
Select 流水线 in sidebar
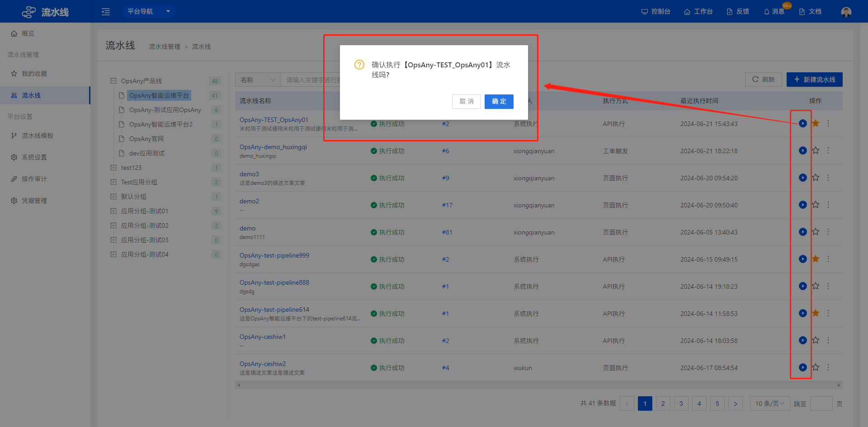pos(45,95)
